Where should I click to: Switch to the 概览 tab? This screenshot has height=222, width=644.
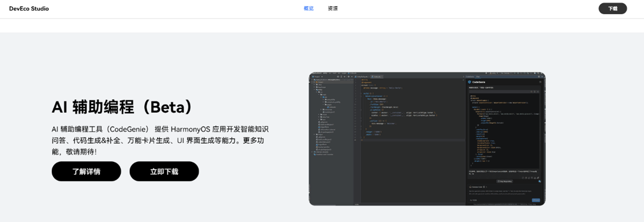[x=308, y=8]
